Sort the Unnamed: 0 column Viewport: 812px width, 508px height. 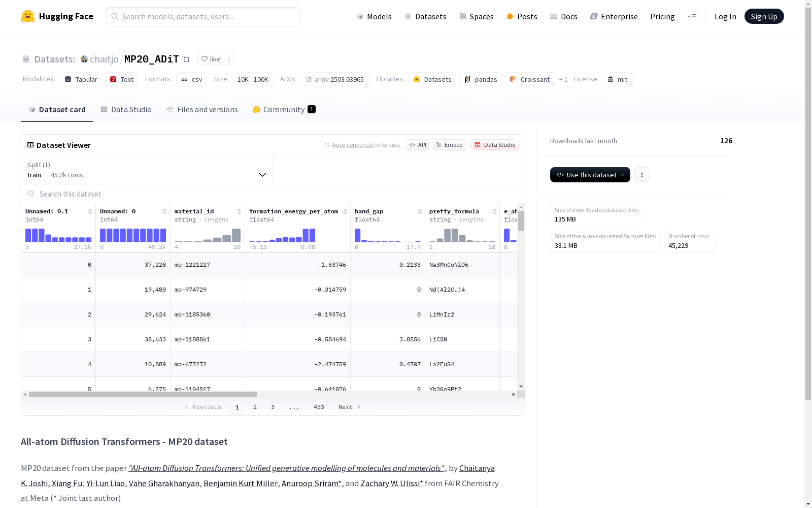[164, 211]
